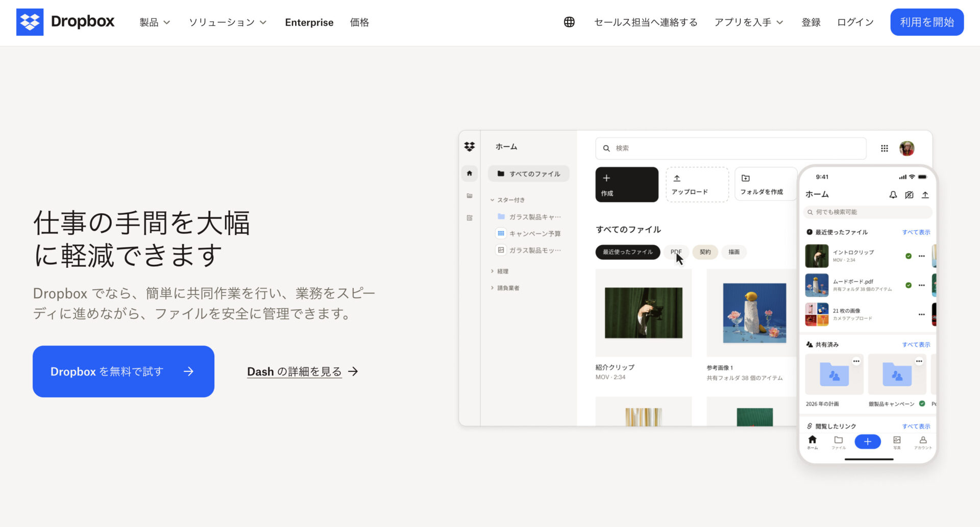Open the language globe selector
The width and height of the screenshot is (980, 527).
569,22
